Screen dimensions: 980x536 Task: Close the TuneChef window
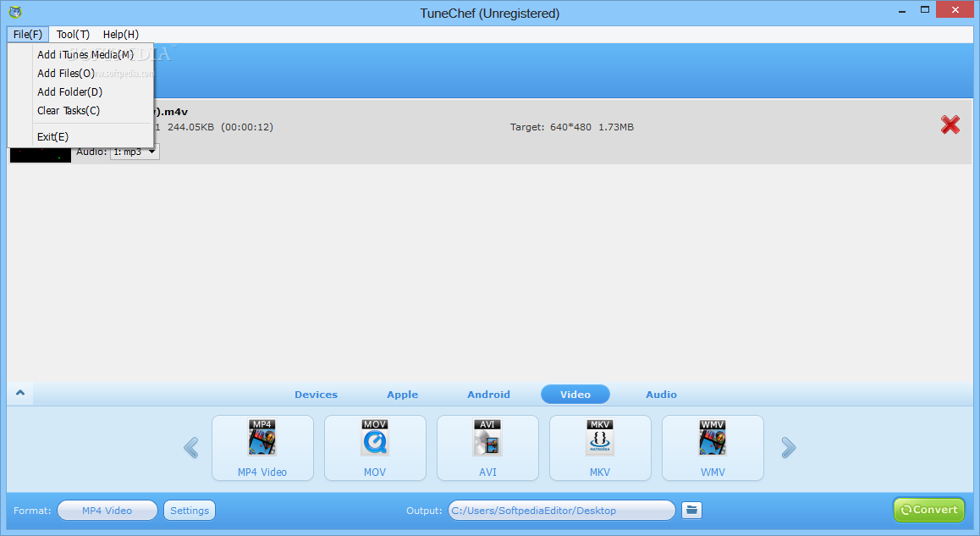click(x=955, y=9)
